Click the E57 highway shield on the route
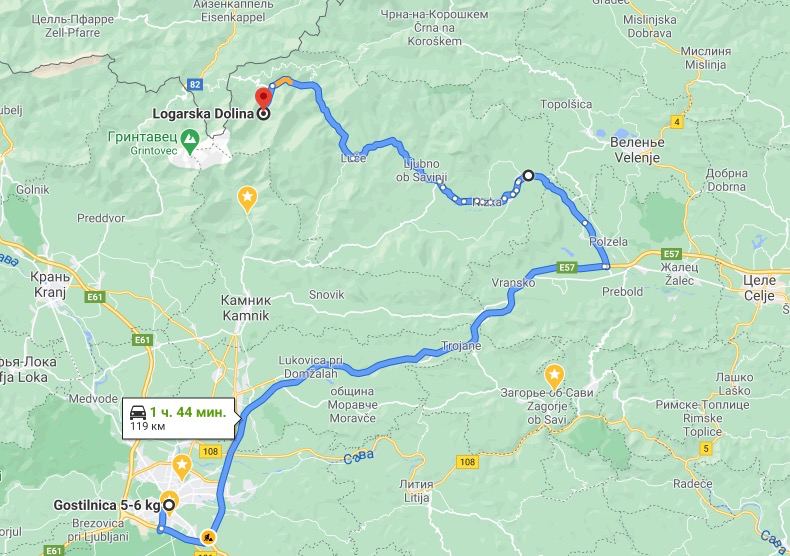Image resolution: width=790 pixels, height=556 pixels. tap(567, 267)
